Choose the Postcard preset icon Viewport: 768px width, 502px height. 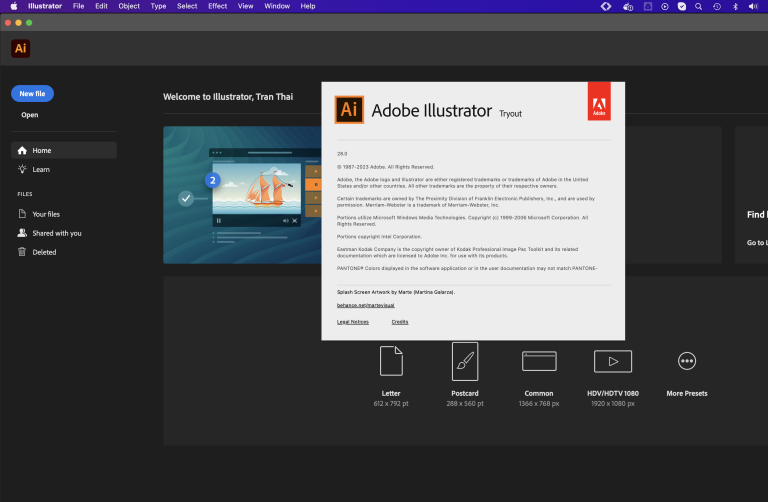[465, 361]
